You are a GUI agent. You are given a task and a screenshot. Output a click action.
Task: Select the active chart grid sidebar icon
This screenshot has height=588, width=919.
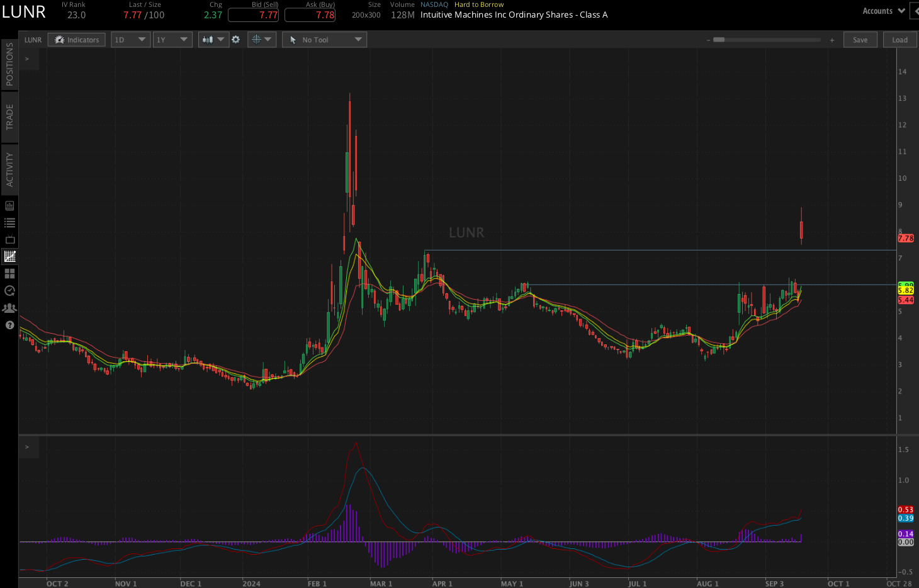click(9, 256)
